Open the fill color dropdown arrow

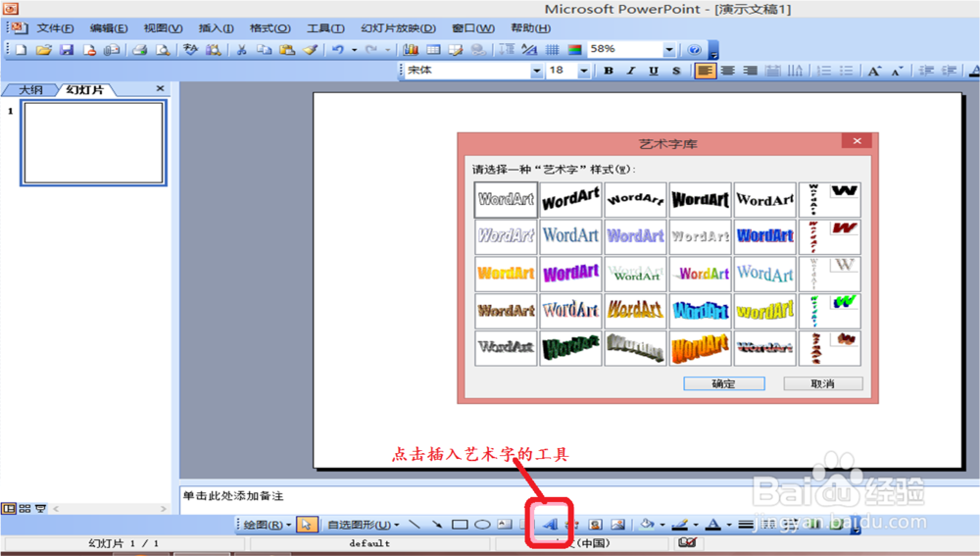(661, 524)
